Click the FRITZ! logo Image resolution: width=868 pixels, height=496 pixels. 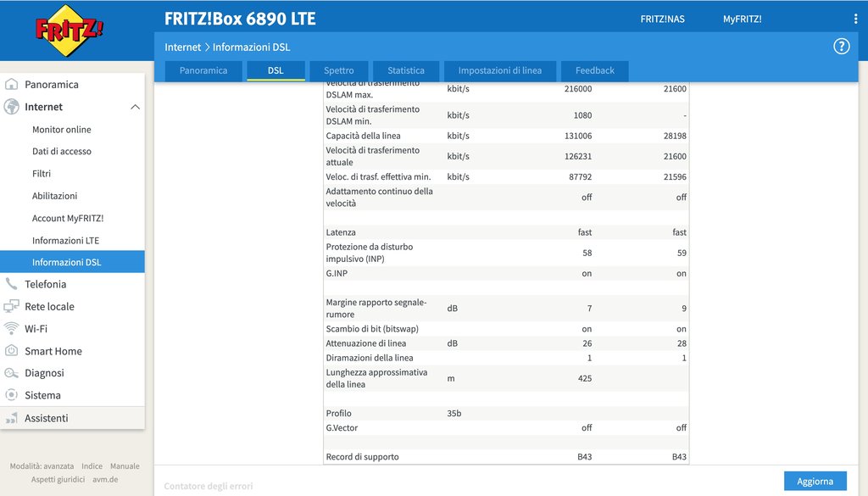pos(70,31)
